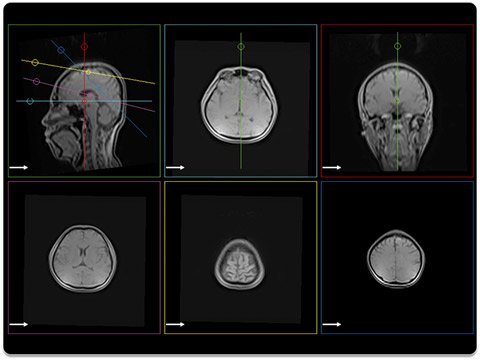Click the red crosshair center at the midbrain

85,101
